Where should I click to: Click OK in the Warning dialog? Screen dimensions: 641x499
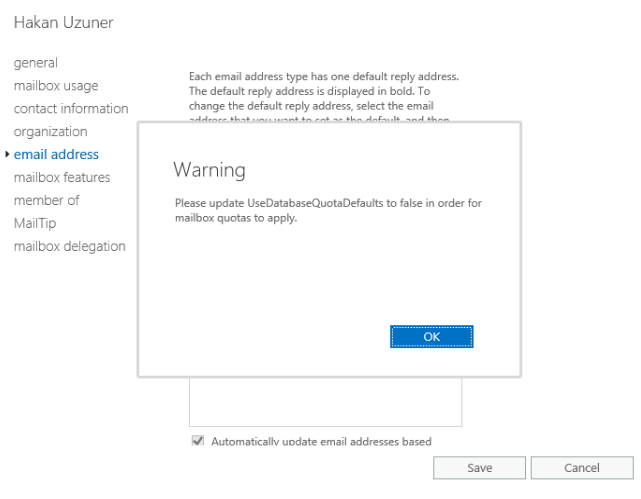pos(431,337)
